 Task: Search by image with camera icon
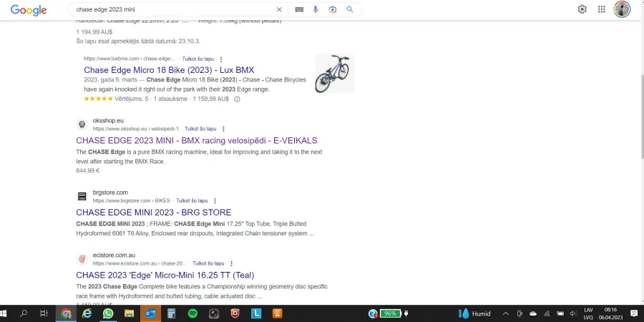[x=333, y=9]
